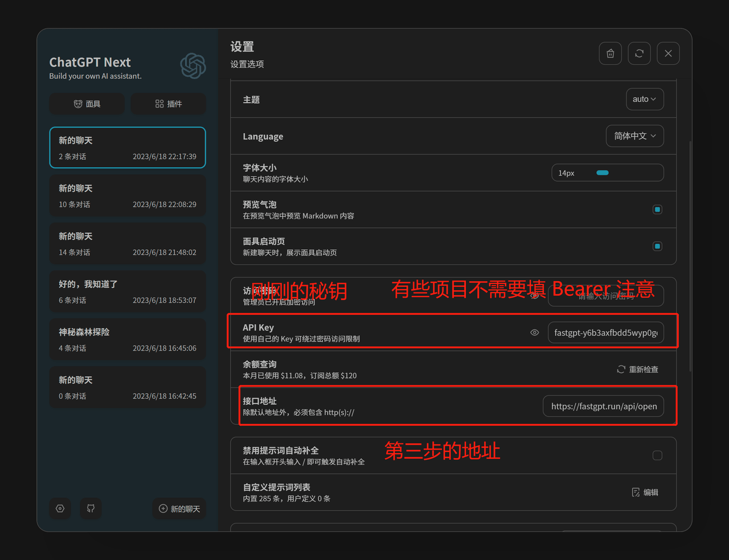The height and width of the screenshot is (560, 729).
Task: Click 重新检查 to refresh balance
Action: coord(637,369)
